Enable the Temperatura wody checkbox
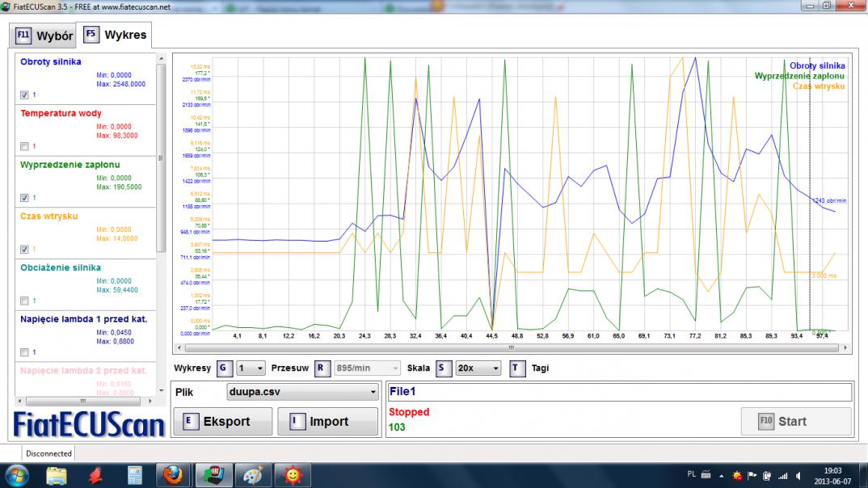The image size is (868, 488). pyautogui.click(x=24, y=146)
